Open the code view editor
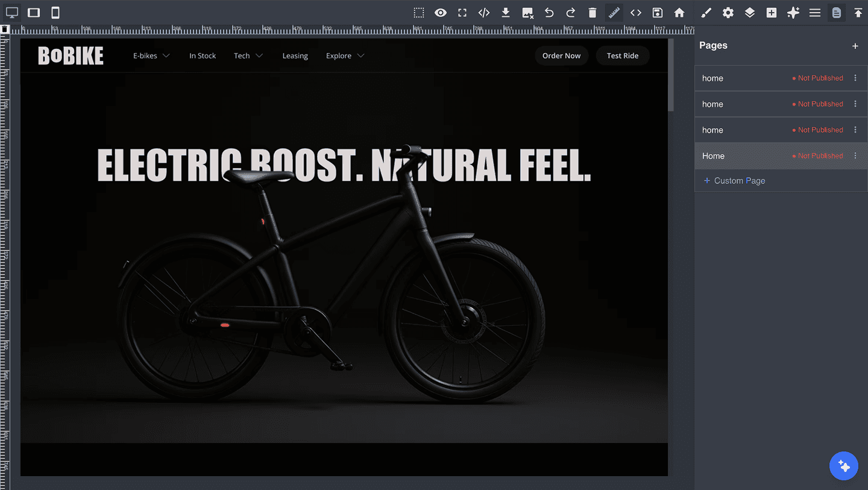Screen dimensions: 868x490 coord(483,12)
